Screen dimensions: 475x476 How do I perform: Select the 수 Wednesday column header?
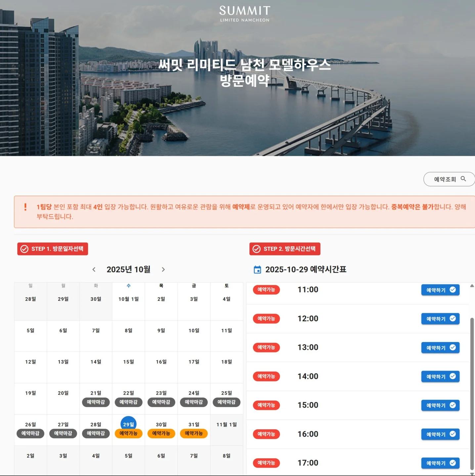128,285
